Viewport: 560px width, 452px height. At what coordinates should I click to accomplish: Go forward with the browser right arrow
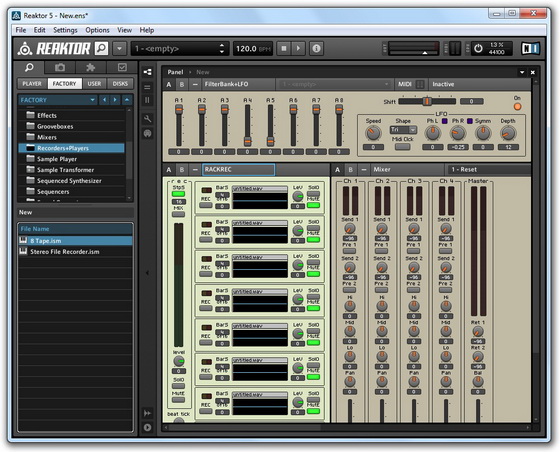coord(115,100)
